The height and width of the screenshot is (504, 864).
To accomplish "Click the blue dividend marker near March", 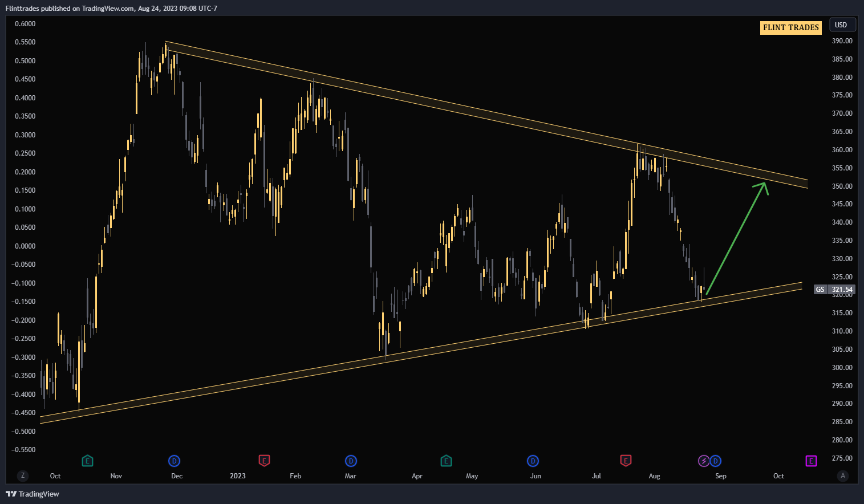I will pos(351,461).
